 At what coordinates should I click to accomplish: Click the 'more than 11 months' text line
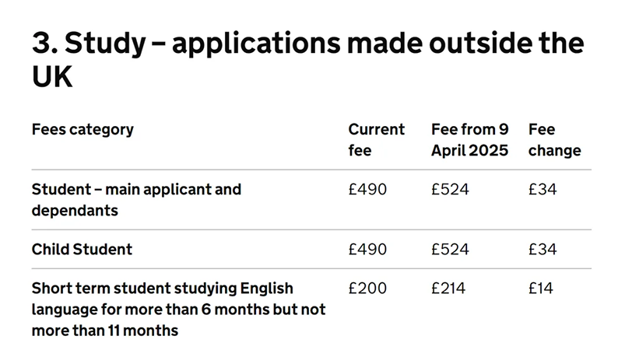coord(105,331)
